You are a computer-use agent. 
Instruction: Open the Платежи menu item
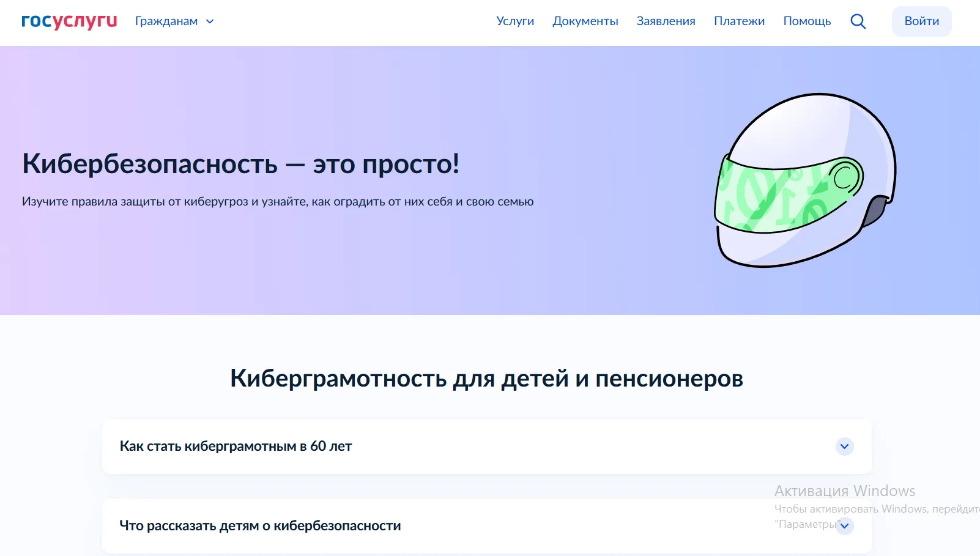coord(740,21)
